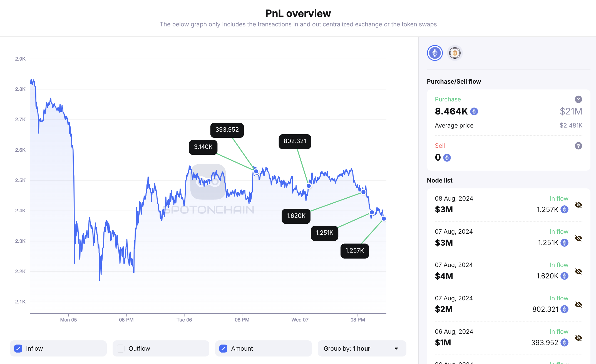Switch to the Bitcoin token icon

[455, 53]
